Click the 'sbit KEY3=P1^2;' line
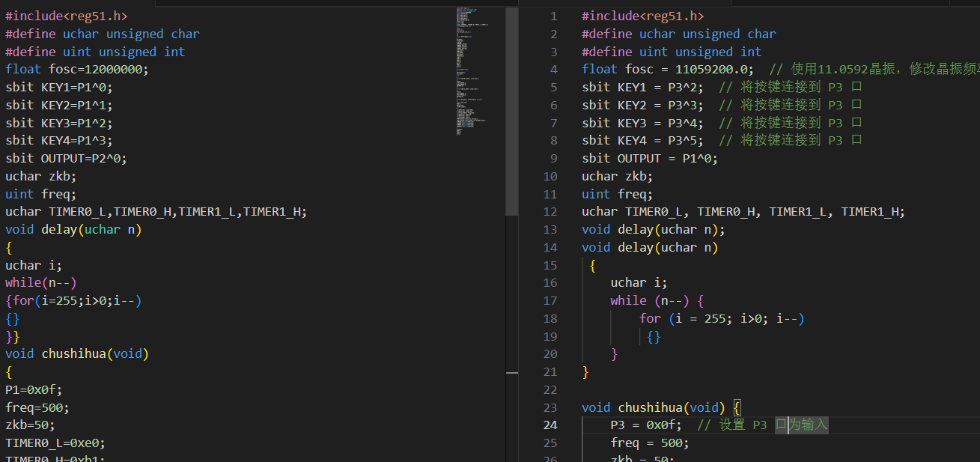This screenshot has width=980, height=462. coord(59,123)
